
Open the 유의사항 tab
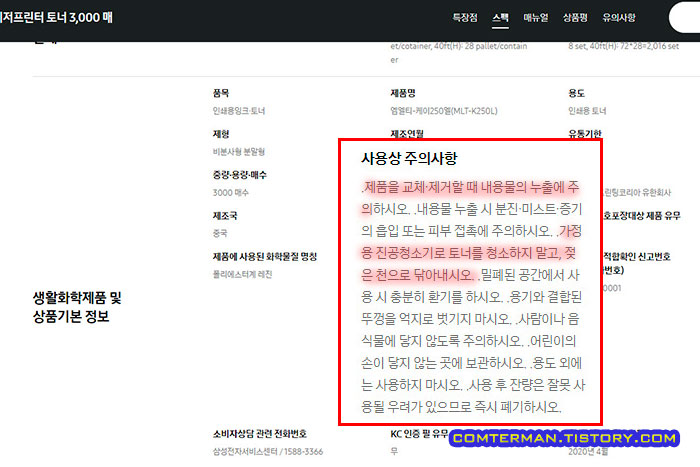(618, 18)
